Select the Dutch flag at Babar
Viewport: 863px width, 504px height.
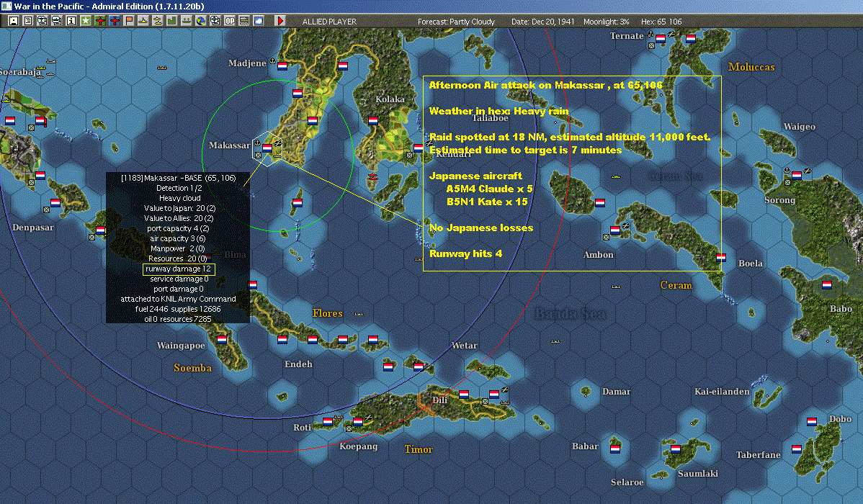tap(615, 449)
